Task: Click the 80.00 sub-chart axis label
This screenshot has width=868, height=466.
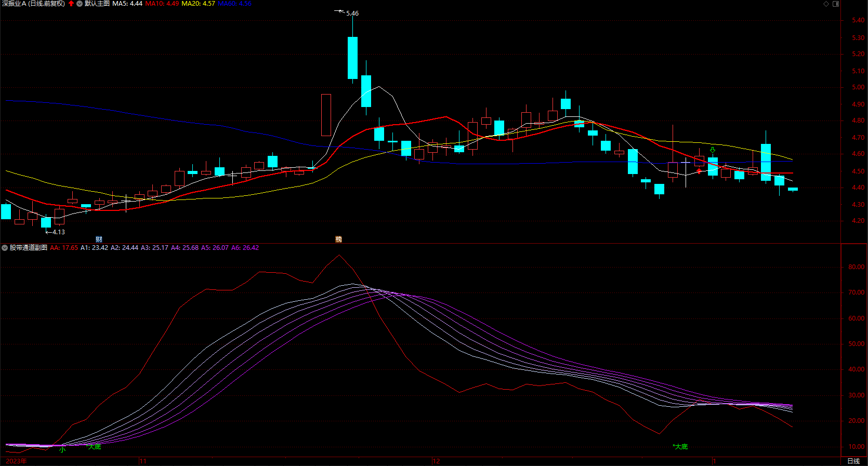Action: pos(857,267)
